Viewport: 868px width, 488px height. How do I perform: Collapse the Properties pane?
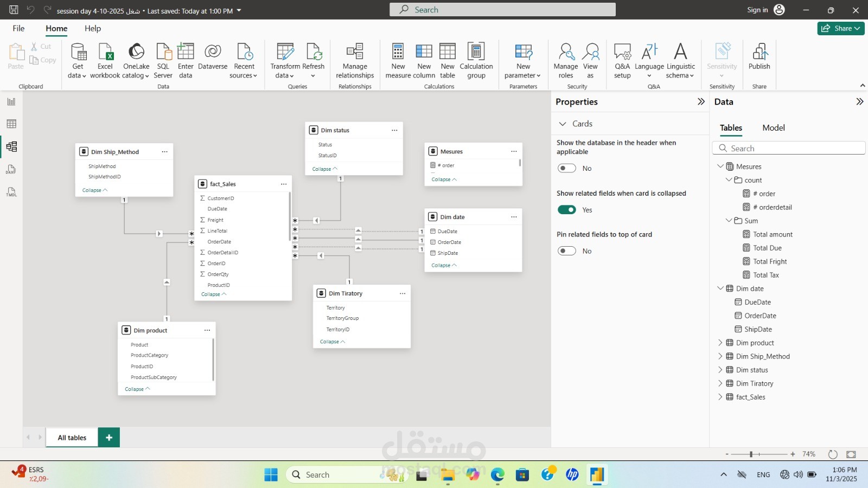701,101
